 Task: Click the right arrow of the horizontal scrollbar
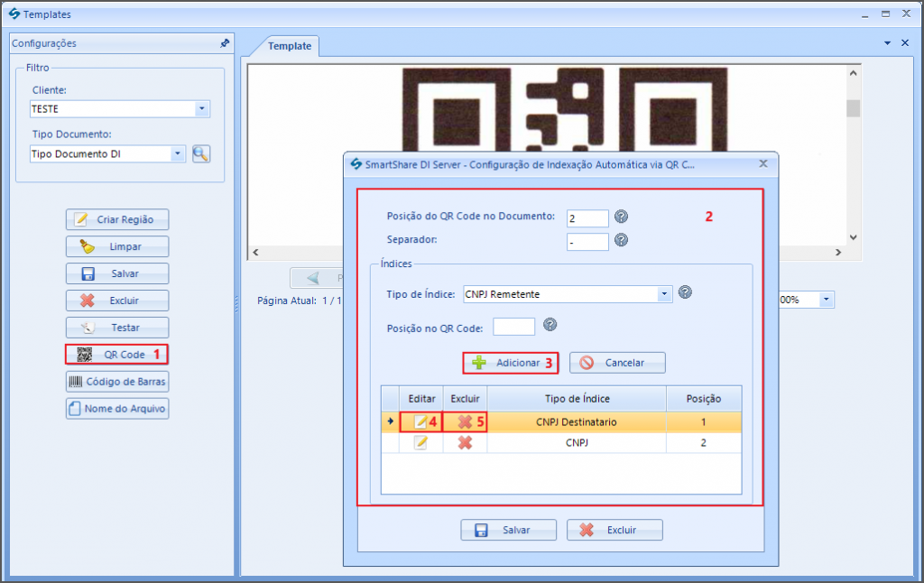pyautogui.click(x=838, y=253)
